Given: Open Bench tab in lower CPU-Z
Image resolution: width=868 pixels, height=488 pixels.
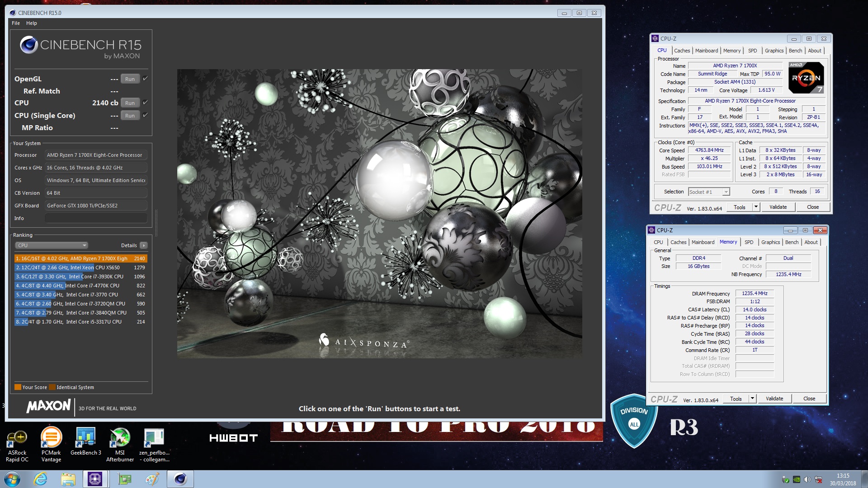Looking at the screenshot, I should [x=792, y=242].
